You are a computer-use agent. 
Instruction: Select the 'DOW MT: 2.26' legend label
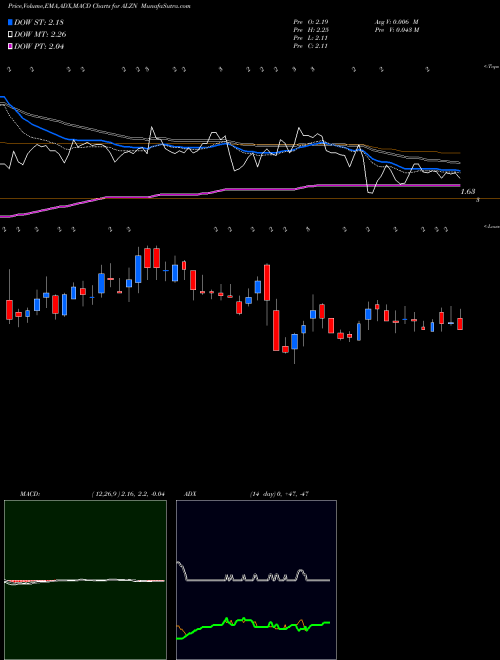tap(40, 35)
